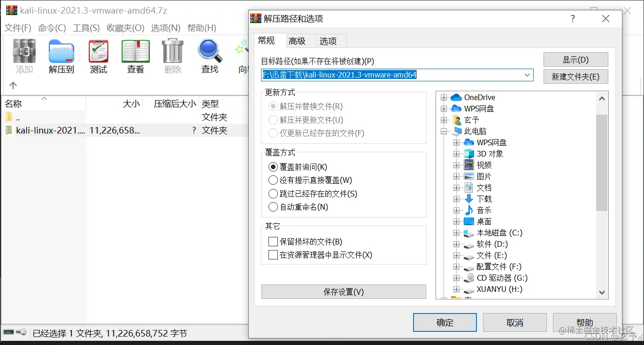The image size is (644, 345).
Task: Click the drive icon in WinRAR status bar
Action: point(8,332)
